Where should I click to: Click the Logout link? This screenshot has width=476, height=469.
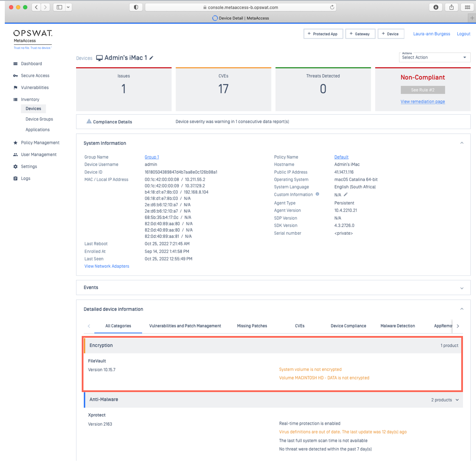point(463,34)
